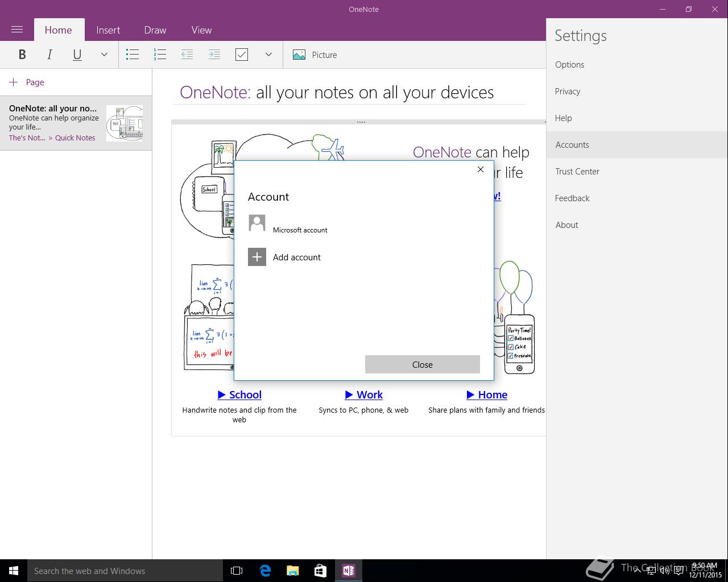The image size is (728, 582).
Task: Open the volume control in system tray
Action: (664, 571)
